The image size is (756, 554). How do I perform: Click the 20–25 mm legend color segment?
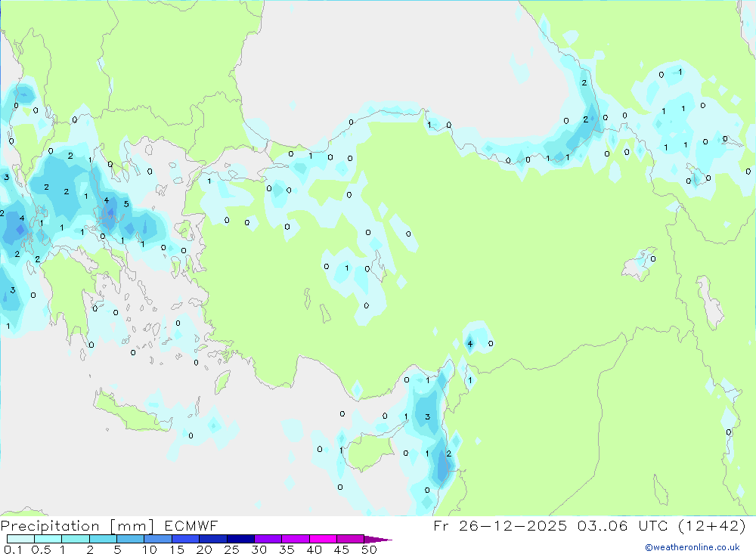click(x=212, y=539)
